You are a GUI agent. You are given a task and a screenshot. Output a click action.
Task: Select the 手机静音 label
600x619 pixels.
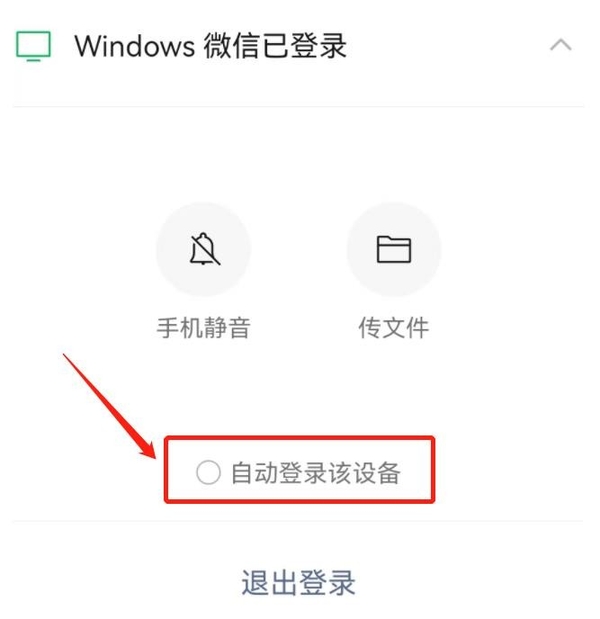click(203, 327)
